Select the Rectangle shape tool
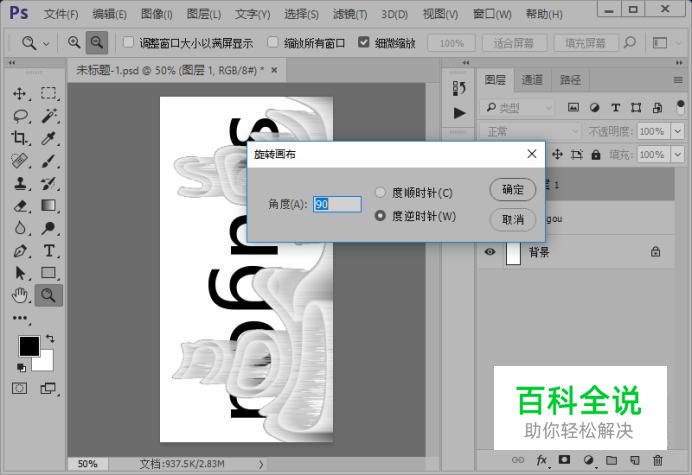This screenshot has height=475, width=692. click(x=49, y=273)
